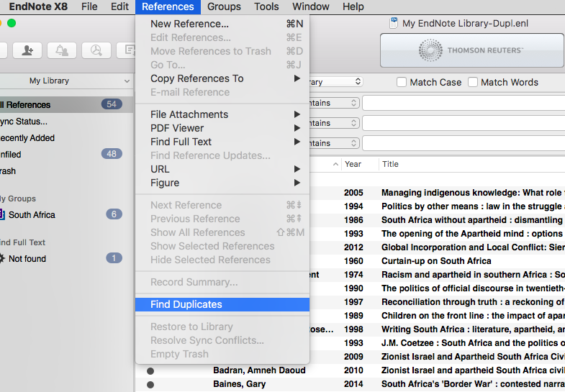This screenshot has width=565, height=392.
Task: Click the bell notification toolbar icon
Action: click(x=62, y=50)
